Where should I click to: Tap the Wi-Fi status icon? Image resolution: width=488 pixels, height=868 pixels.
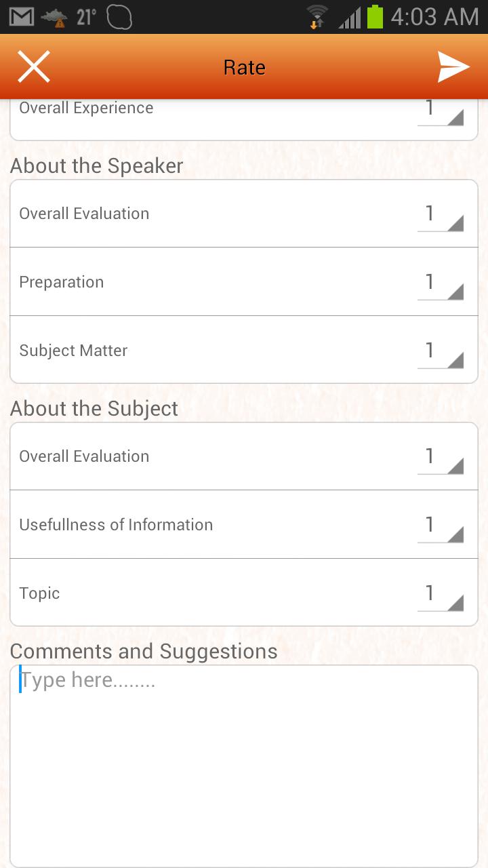pos(317,17)
